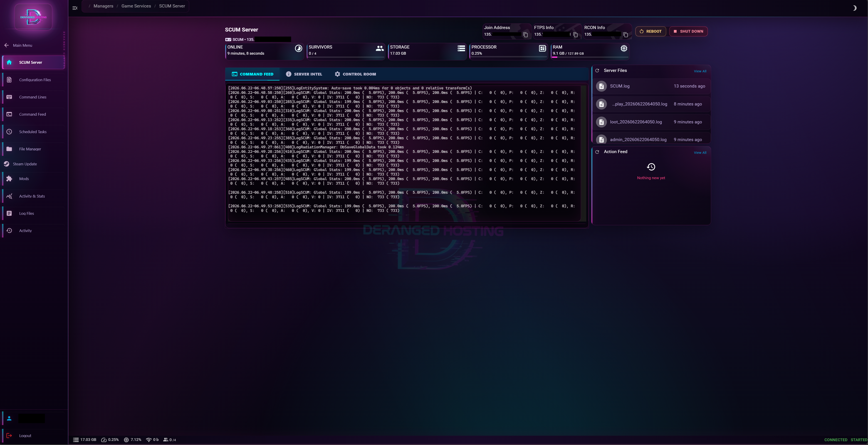Switch to the CONTROL ROOM tab
The image size is (868, 445).
click(x=355, y=74)
